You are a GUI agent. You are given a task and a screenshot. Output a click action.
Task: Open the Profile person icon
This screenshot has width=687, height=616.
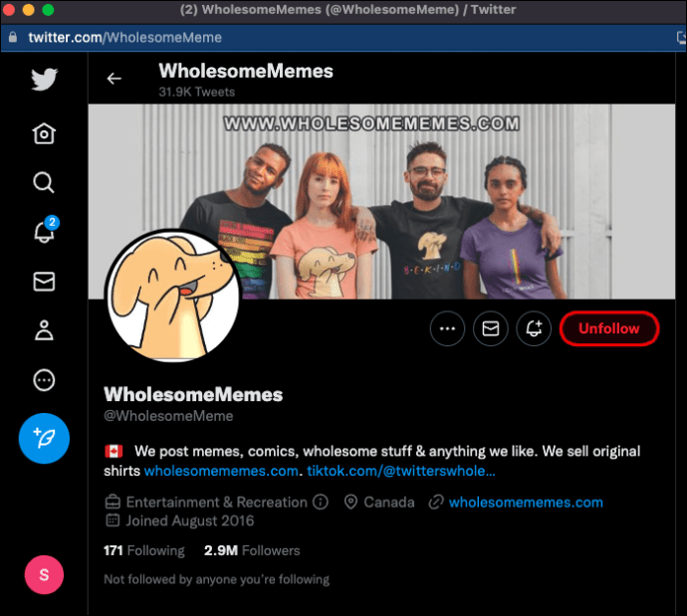[x=44, y=330]
